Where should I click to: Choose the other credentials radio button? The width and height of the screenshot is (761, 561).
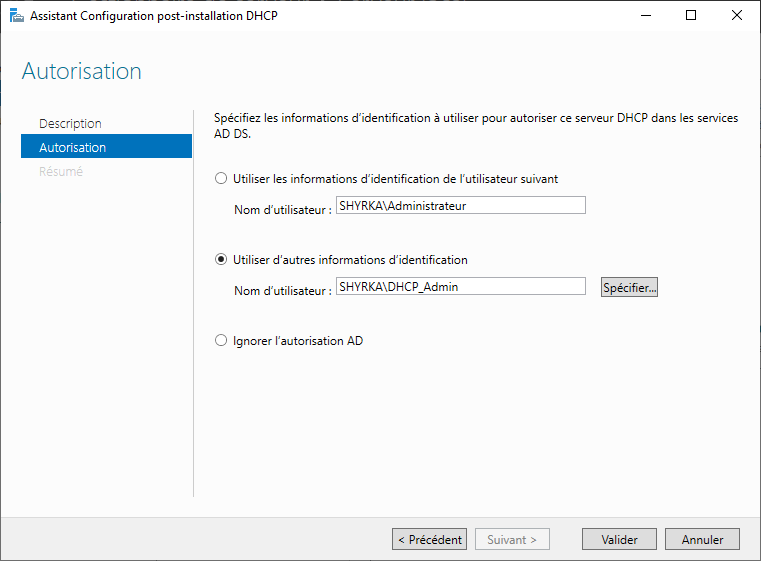(222, 260)
